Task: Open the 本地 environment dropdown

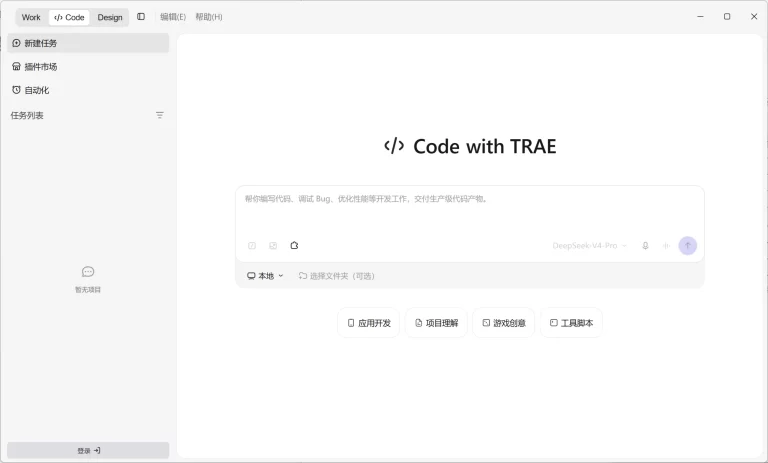Action: click(265, 276)
